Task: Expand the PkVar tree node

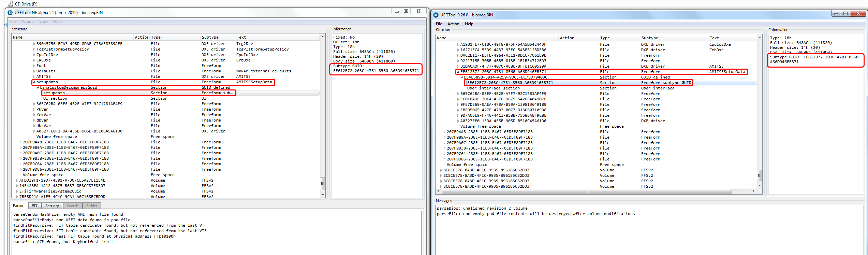Action: pos(34,110)
